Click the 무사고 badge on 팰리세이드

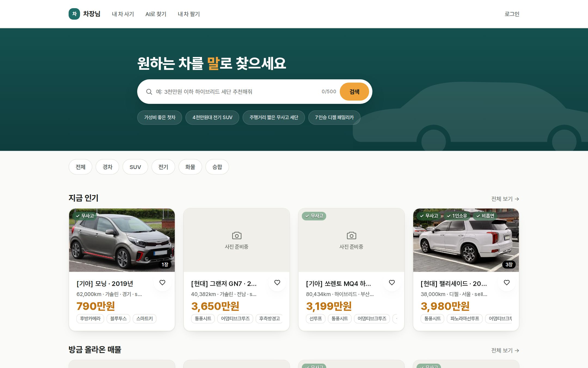pos(429,216)
